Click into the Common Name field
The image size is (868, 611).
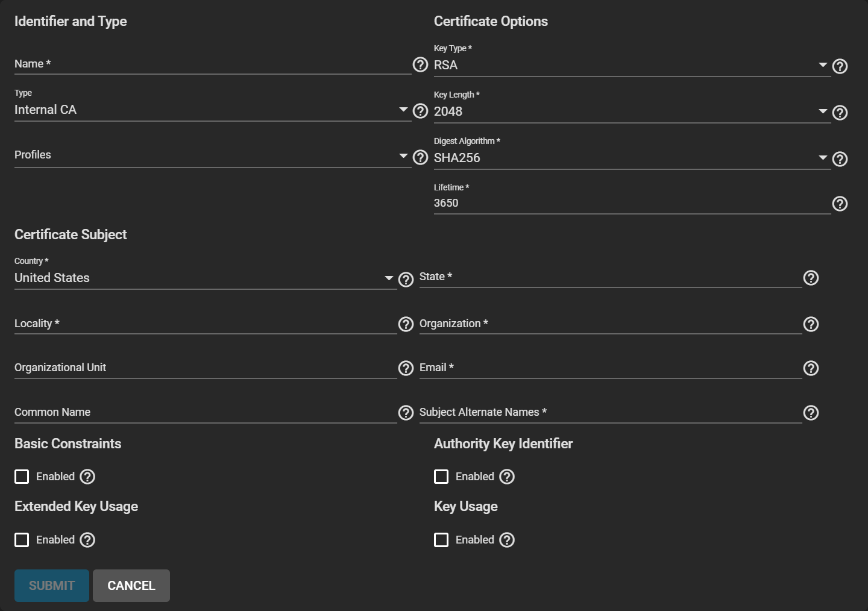pyautogui.click(x=205, y=413)
